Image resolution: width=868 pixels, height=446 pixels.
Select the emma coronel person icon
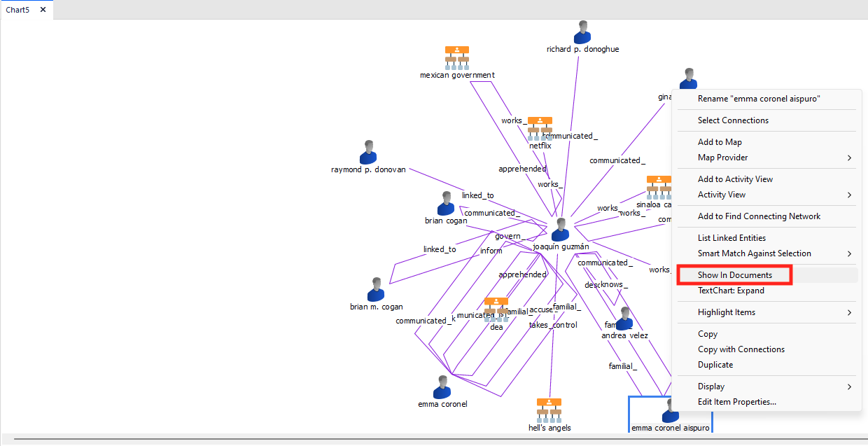(x=442, y=386)
